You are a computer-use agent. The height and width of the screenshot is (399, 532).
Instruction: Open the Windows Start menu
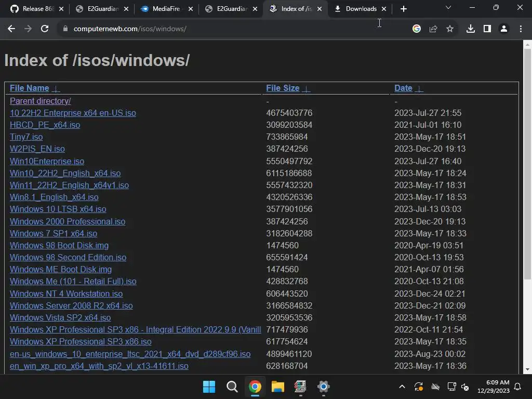(209, 387)
